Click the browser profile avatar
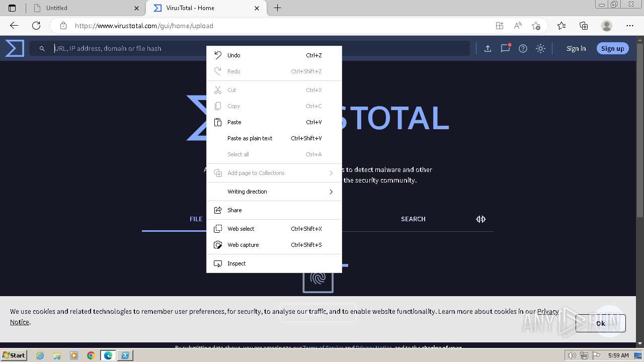The image size is (644, 362). coord(607,26)
